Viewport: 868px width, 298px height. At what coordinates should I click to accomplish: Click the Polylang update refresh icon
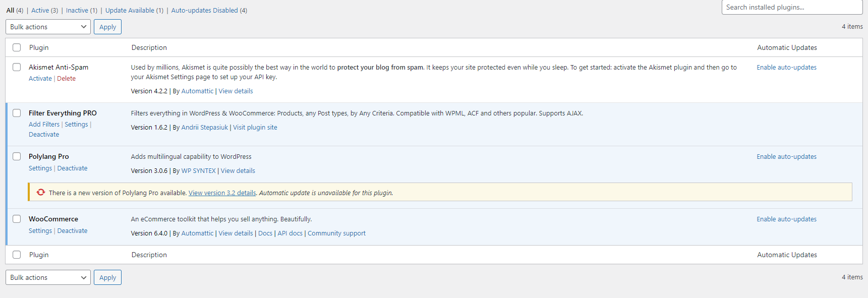tap(41, 192)
